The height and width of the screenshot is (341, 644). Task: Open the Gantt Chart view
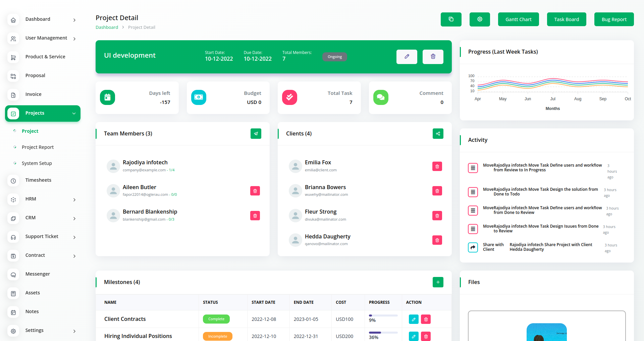tap(518, 19)
